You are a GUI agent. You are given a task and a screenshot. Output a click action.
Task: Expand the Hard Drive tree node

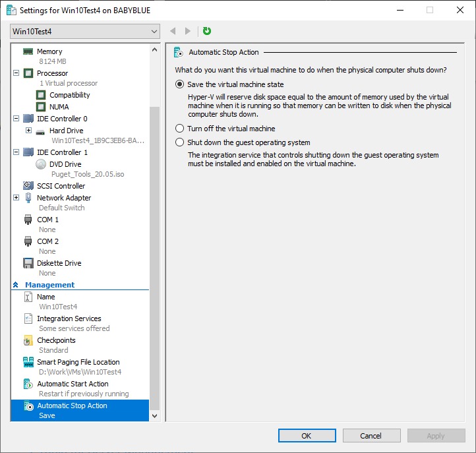pyautogui.click(x=28, y=131)
